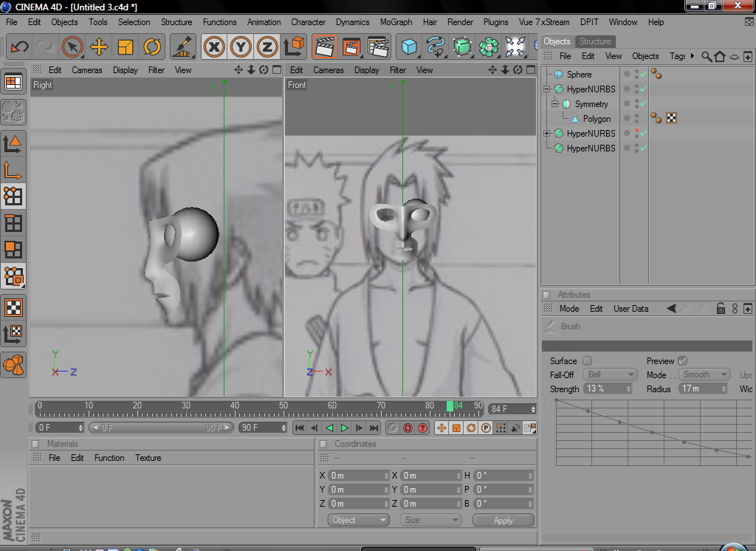Toggle Symmetry object's enable checkmark
Screen dimensions: 756x551
tap(644, 103)
